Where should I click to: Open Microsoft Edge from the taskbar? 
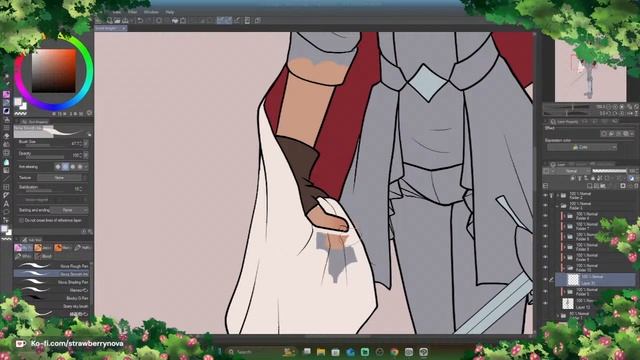coord(350,352)
